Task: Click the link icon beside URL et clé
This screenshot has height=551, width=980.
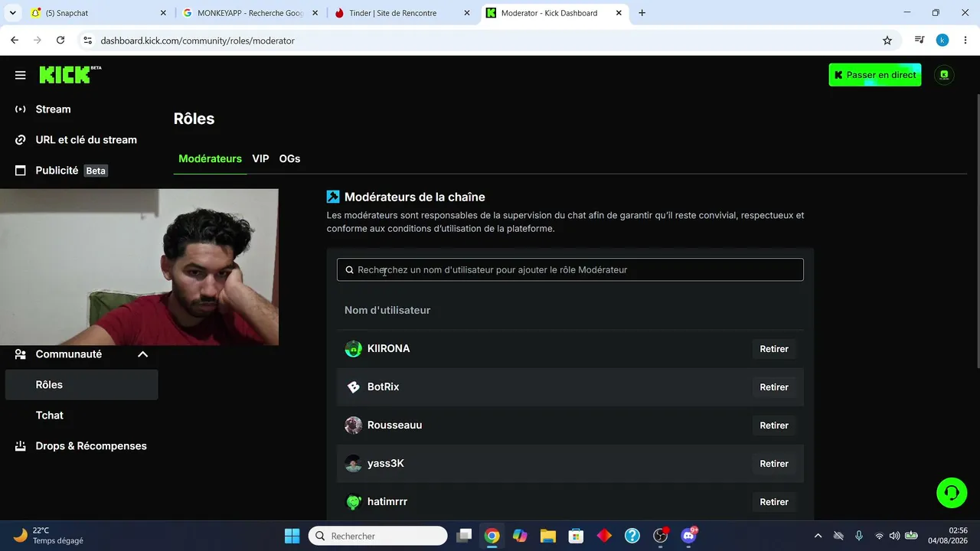Action: tap(21, 140)
